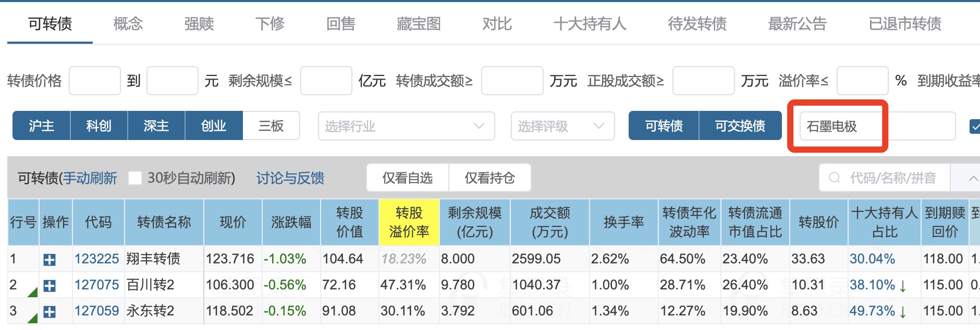Open the 讨论与反馈 link
The width and height of the screenshot is (980, 330).
coord(290,179)
